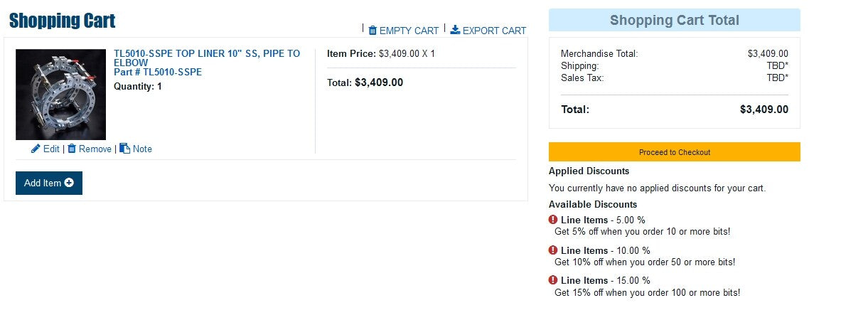Click the trash can icon next to Remove

click(x=72, y=149)
